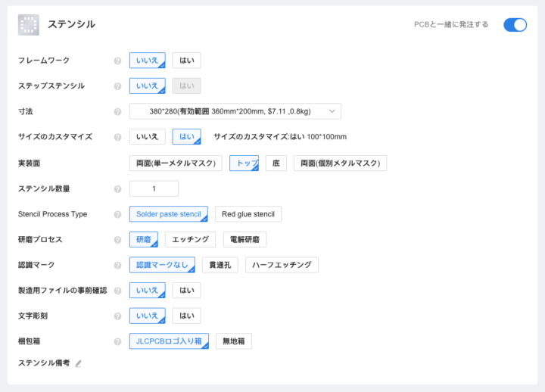Select はい for 文字彫刻
Viewport: 545px width, 392px height.
click(x=186, y=316)
